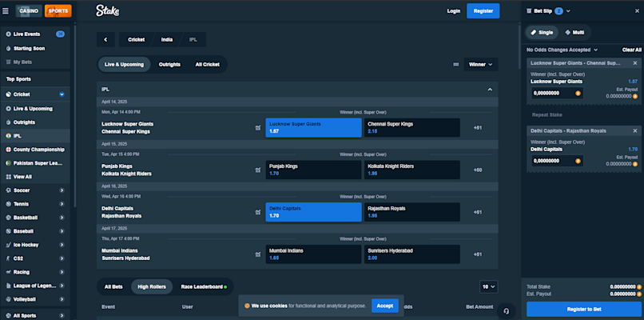
Task: Click the grid layout view icon
Action: click(456, 65)
